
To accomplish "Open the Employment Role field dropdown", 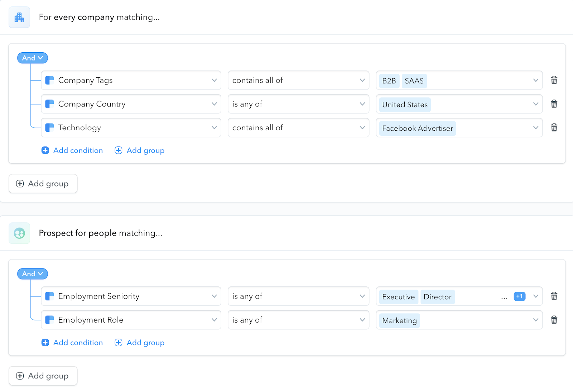I will (131, 320).
